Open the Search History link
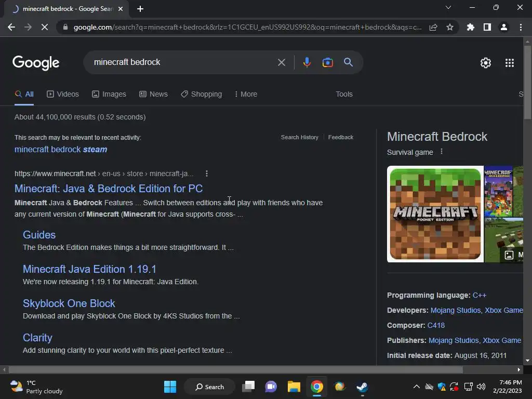This screenshot has height=399, width=532. 300,137
